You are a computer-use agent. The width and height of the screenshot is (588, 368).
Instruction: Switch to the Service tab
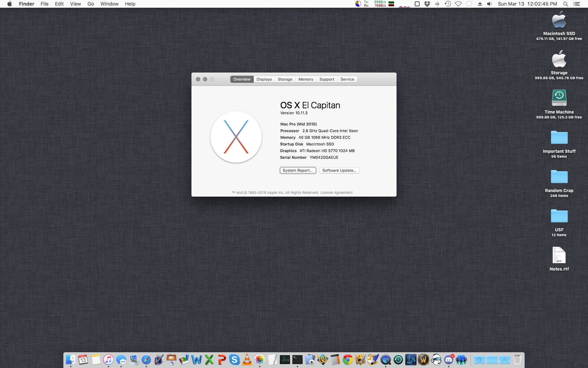click(x=347, y=79)
